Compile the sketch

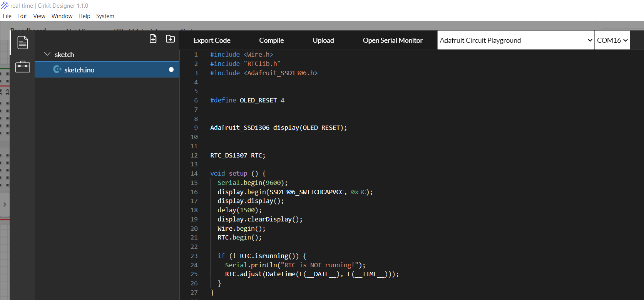click(271, 40)
